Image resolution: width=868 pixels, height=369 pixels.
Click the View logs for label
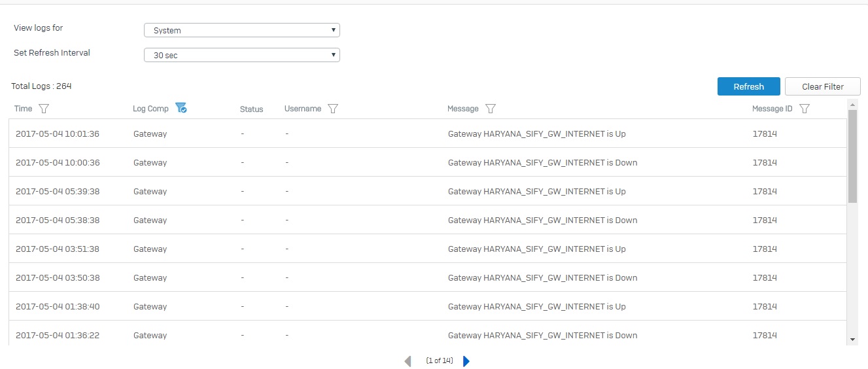click(x=39, y=28)
